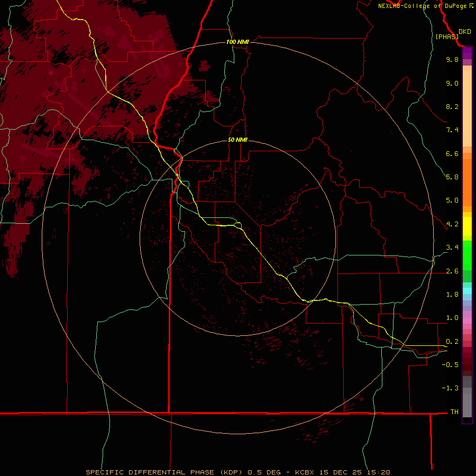Click the 6.6 legend value
Viewport: 476px width, 476px height.
452,153
